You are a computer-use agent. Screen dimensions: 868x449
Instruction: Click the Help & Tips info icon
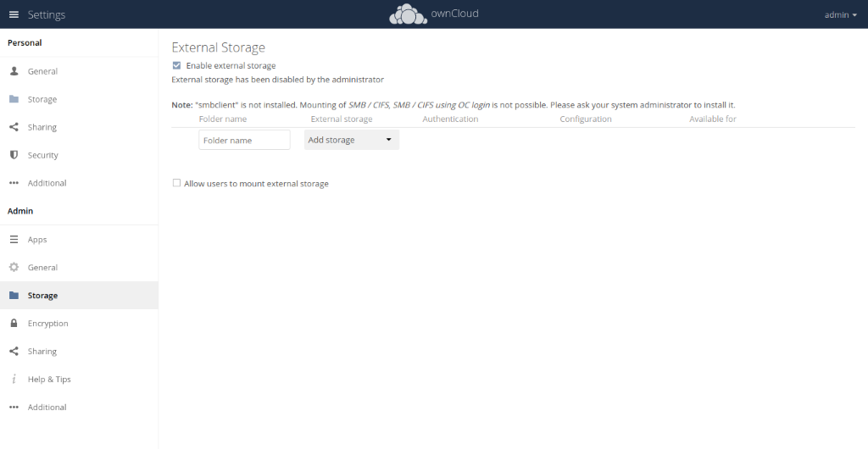[14, 379]
